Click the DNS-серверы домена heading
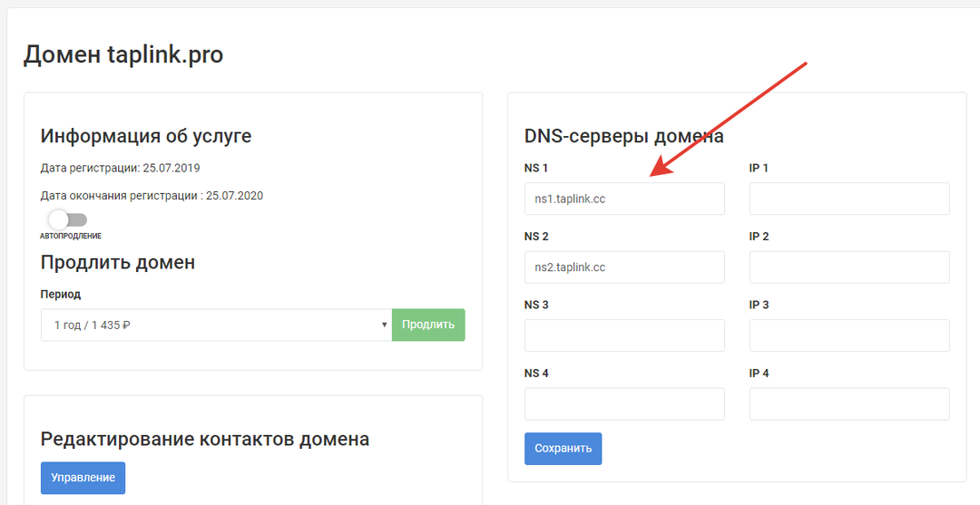The height and width of the screenshot is (505, 980). 623,136
